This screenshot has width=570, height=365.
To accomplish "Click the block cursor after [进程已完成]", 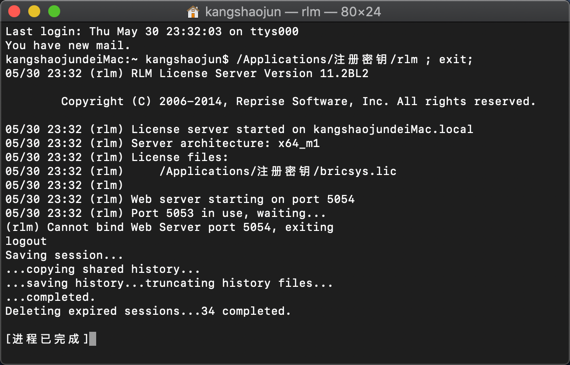I will click(93, 339).
